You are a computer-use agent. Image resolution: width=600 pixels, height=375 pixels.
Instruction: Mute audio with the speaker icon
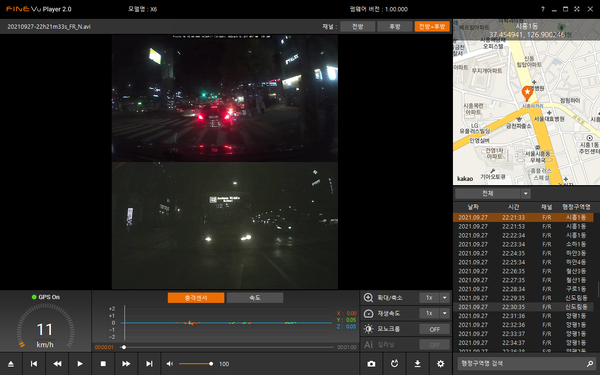pyautogui.click(x=170, y=364)
